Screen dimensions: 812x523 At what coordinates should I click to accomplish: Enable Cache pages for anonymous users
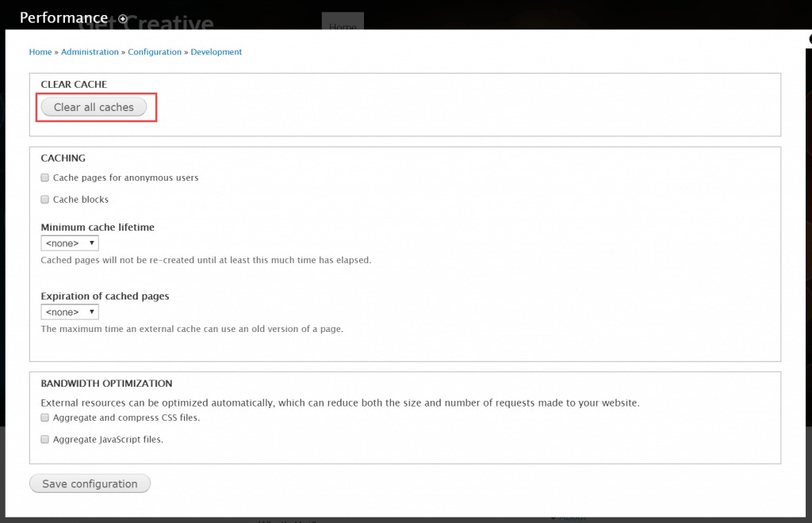pos(45,178)
